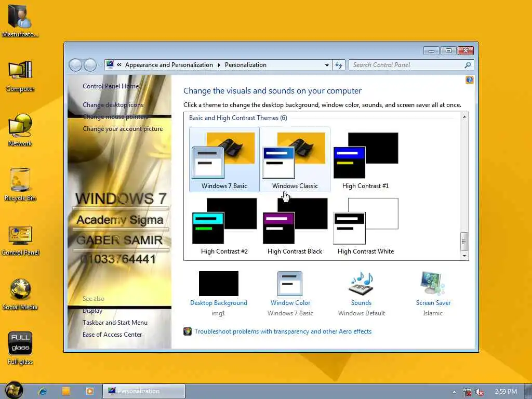Click the Sounds text link

[362, 303]
